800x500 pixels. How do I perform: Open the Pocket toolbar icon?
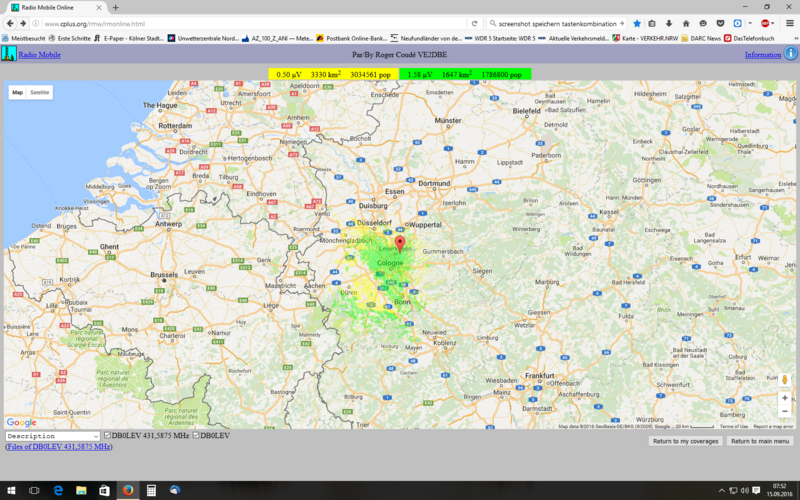coord(720,23)
